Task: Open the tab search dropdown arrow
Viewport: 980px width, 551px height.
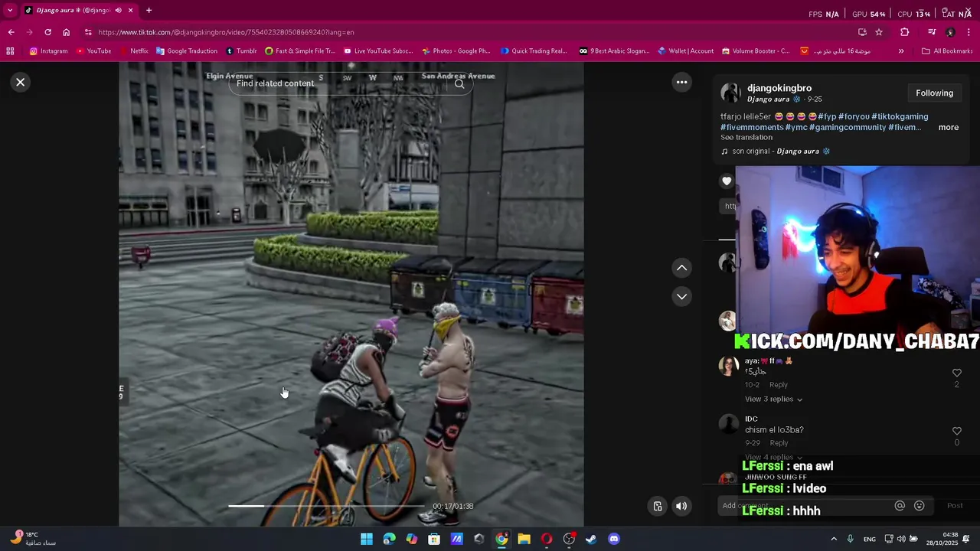Action: [x=10, y=11]
